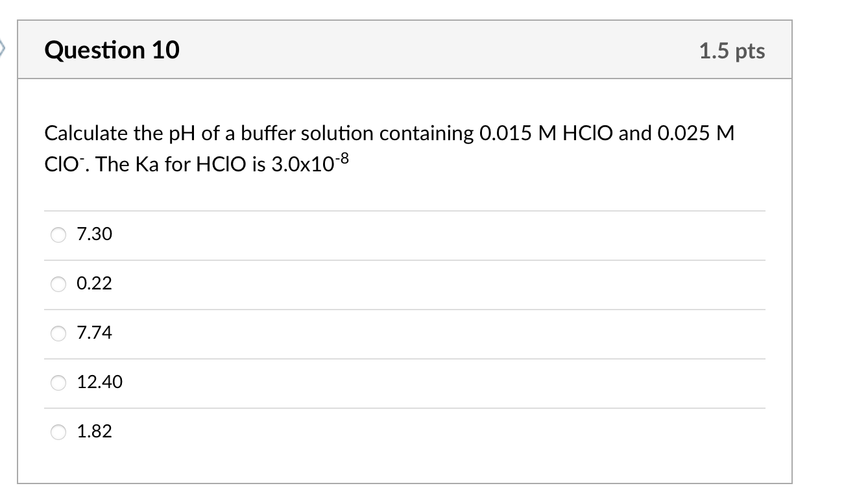
Task: Choose 1.82 by clicking its answer label
Action: (94, 431)
